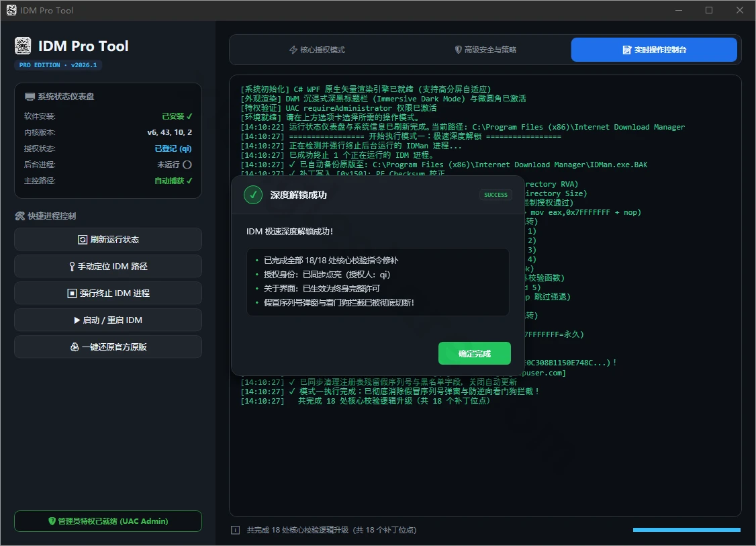Click the log line with IDMan.exe.BAK path
The image size is (756, 546).
[x=444, y=165]
